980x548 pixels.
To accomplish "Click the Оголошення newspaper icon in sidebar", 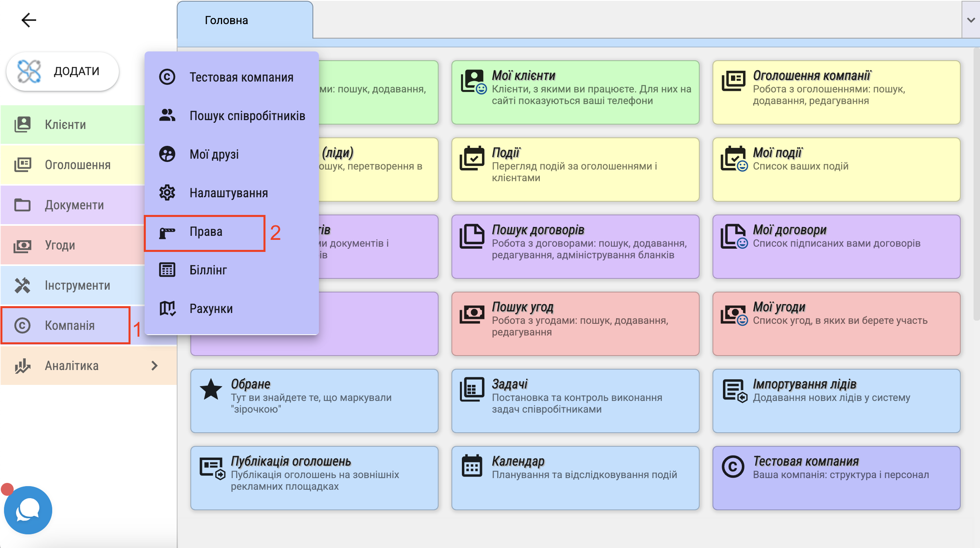I will click(22, 165).
